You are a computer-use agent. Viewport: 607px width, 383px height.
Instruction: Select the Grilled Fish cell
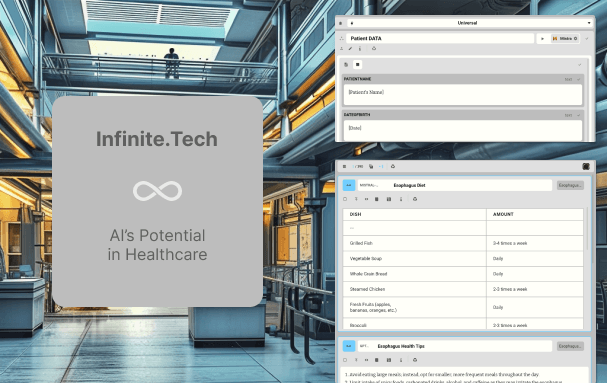(x=415, y=243)
